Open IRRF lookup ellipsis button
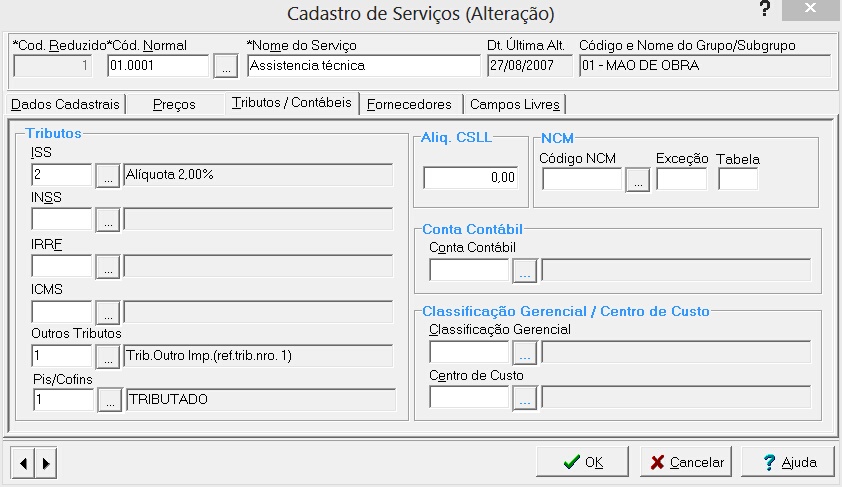This screenshot has width=842, height=487. click(x=107, y=266)
